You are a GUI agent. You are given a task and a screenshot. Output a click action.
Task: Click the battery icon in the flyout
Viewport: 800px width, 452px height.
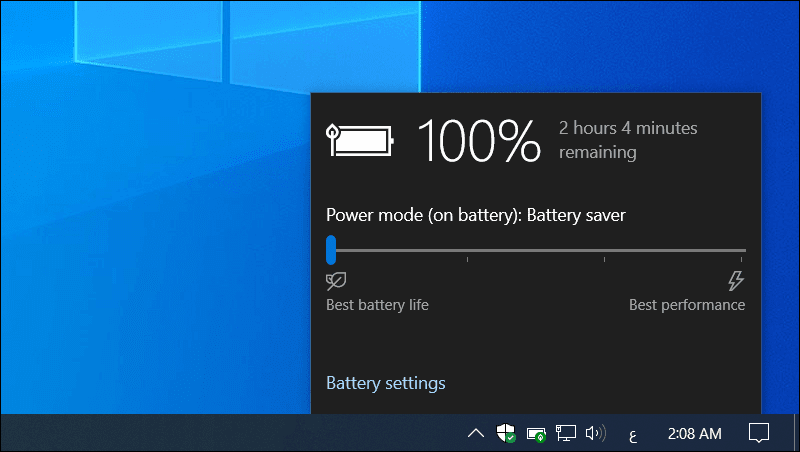[360, 141]
